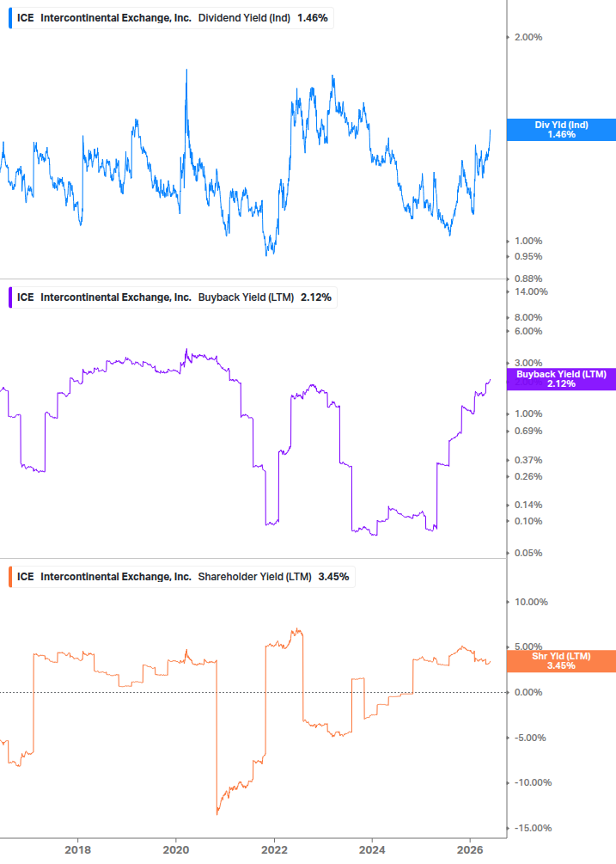The height and width of the screenshot is (864, 616).
Task: Click the 14.00% axis label
Action: tap(531, 292)
